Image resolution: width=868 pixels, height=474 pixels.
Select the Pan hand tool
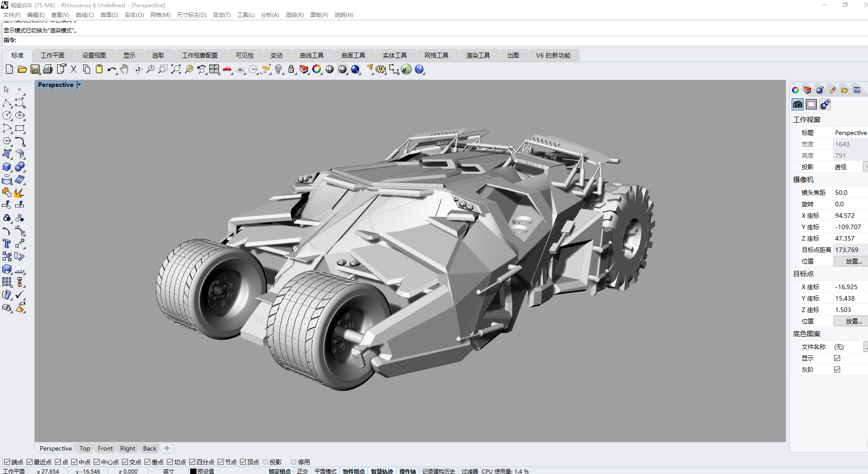(124, 70)
